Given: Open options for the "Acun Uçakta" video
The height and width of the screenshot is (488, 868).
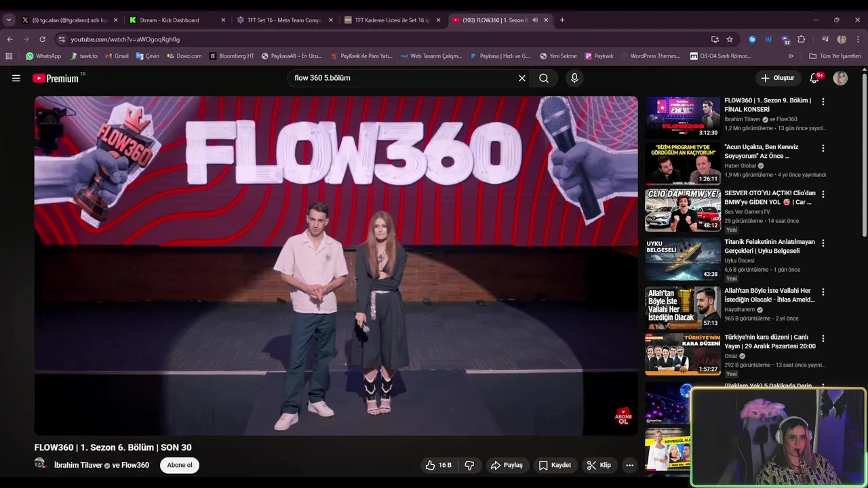Looking at the screenshot, I should pyautogui.click(x=823, y=148).
